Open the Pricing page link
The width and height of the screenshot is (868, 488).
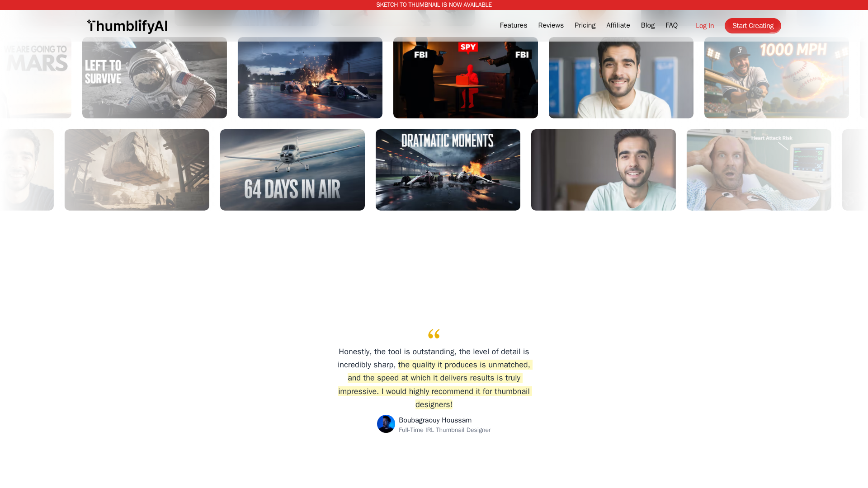(585, 26)
